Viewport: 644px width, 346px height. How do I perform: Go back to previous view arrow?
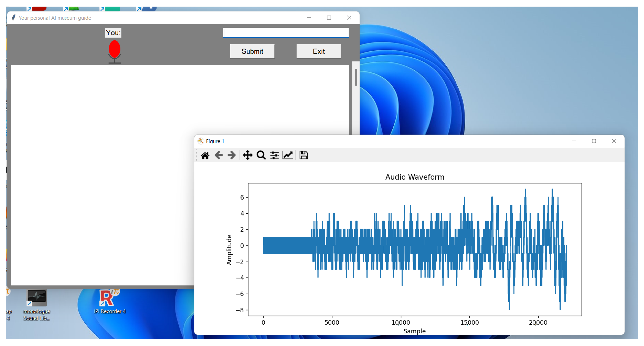point(219,155)
